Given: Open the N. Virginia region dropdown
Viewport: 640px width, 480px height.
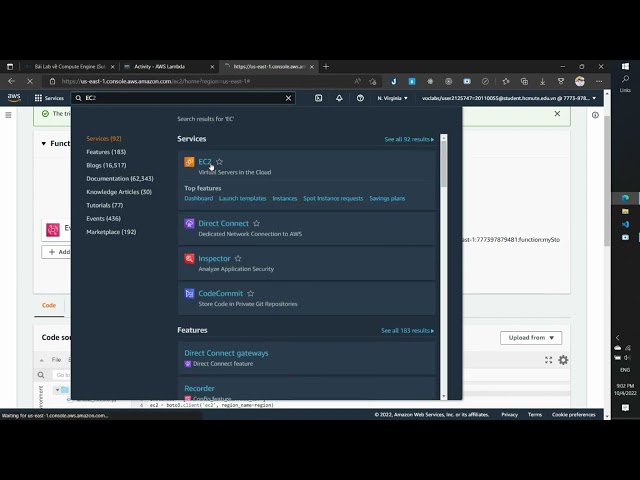Looking at the screenshot, I should (392, 98).
